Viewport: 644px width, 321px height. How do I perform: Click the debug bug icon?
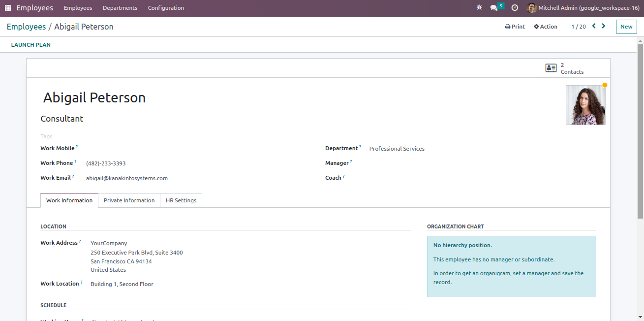tap(479, 8)
